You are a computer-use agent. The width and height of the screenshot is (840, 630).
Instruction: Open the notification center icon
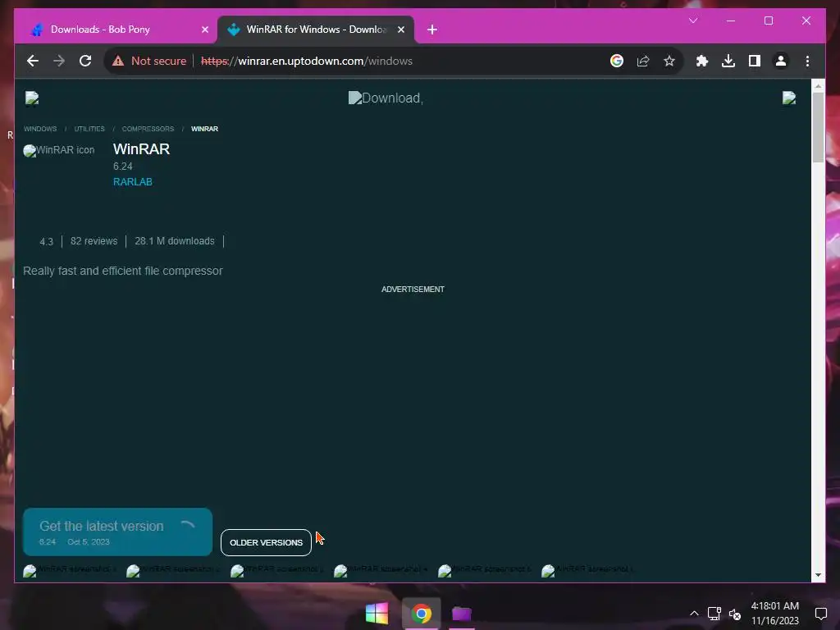click(820, 614)
